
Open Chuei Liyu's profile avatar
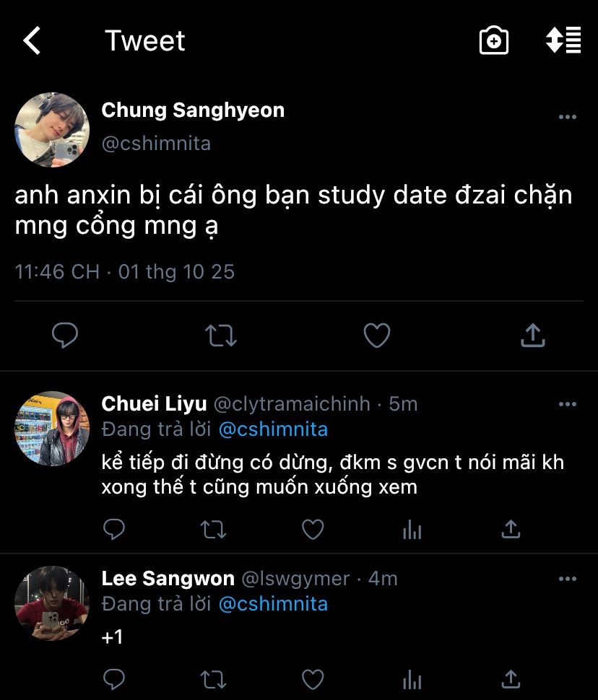tap(52, 429)
